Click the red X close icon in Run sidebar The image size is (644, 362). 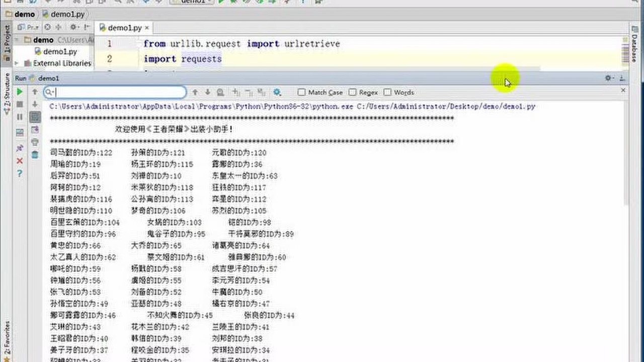(20, 161)
